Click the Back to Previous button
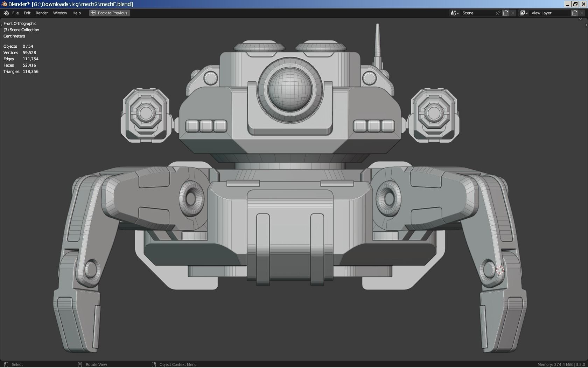The image size is (588, 368). tap(109, 13)
